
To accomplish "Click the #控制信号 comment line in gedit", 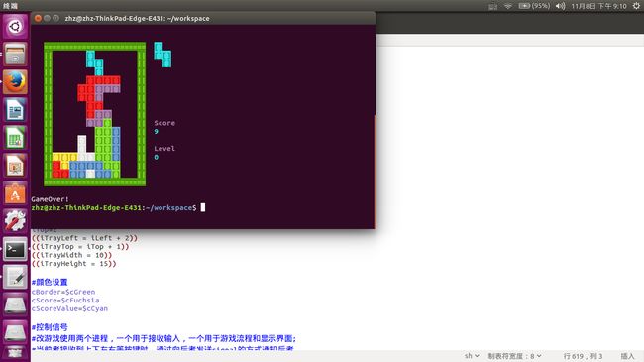I will (x=50, y=327).
